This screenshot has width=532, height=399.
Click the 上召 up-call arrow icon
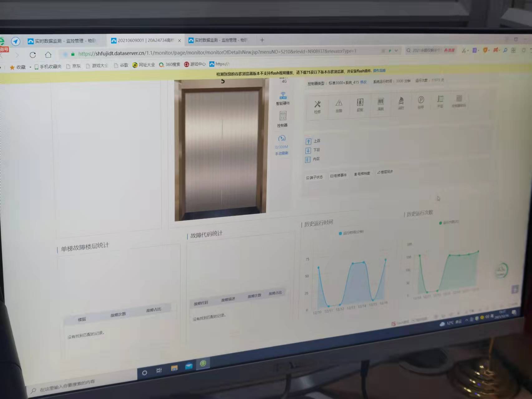click(308, 142)
